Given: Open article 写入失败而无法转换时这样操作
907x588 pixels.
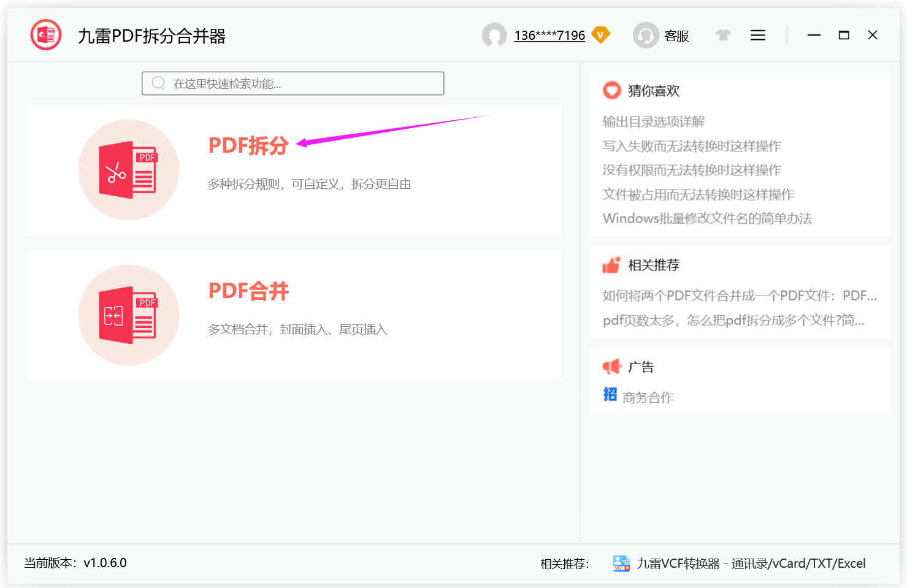Looking at the screenshot, I should click(692, 146).
